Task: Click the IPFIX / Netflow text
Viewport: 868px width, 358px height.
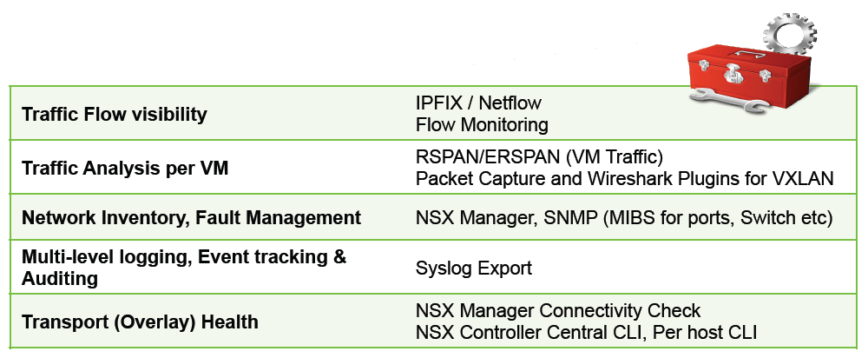Action: pos(478,103)
